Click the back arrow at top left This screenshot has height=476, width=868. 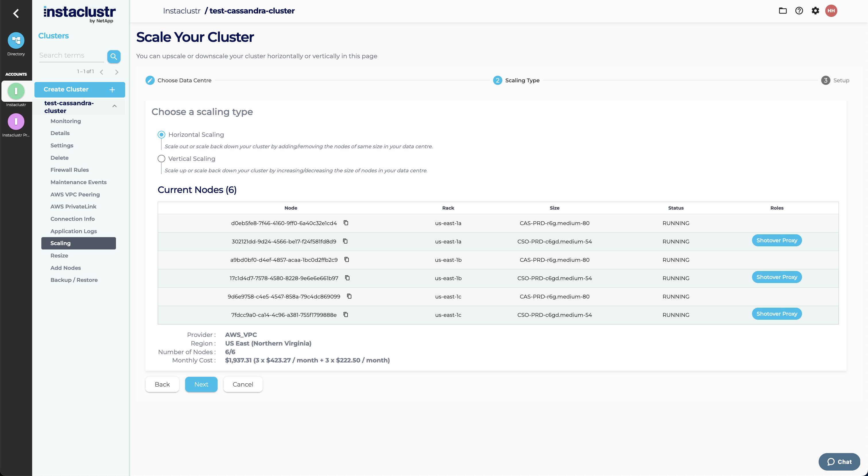point(16,13)
